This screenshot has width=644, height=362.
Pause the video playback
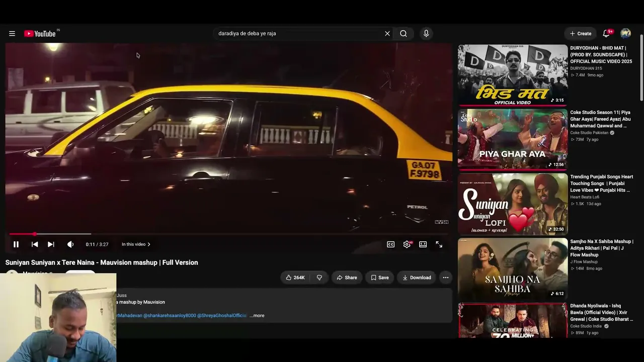tap(16, 244)
